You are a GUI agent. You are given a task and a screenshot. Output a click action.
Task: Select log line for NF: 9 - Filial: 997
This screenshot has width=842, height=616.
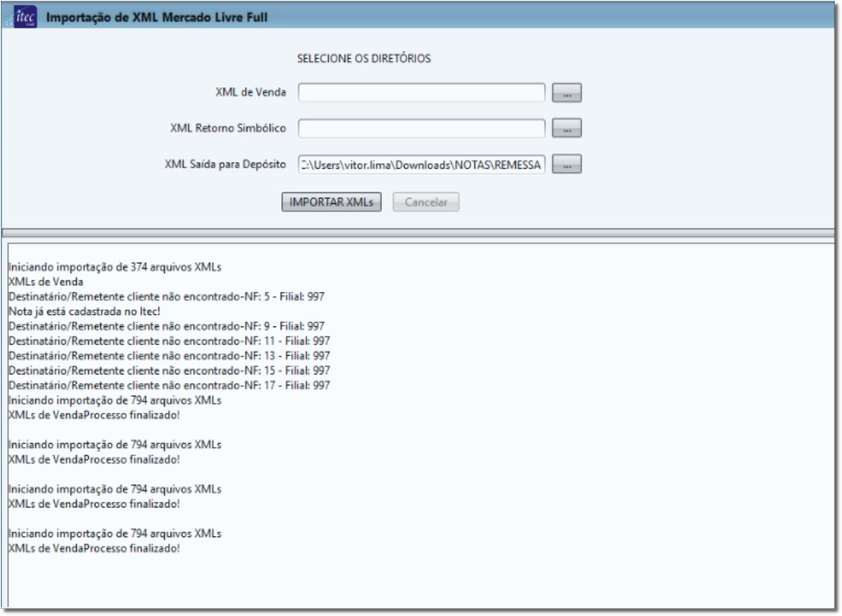pos(166,326)
